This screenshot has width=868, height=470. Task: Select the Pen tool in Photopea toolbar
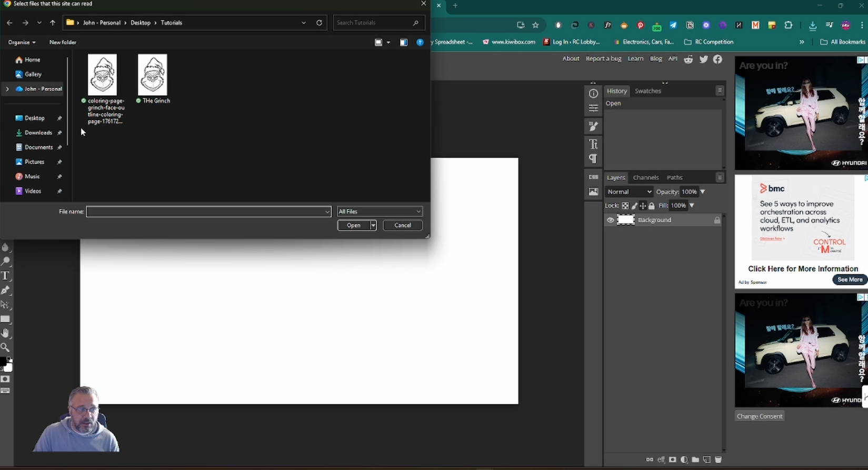pos(5,290)
